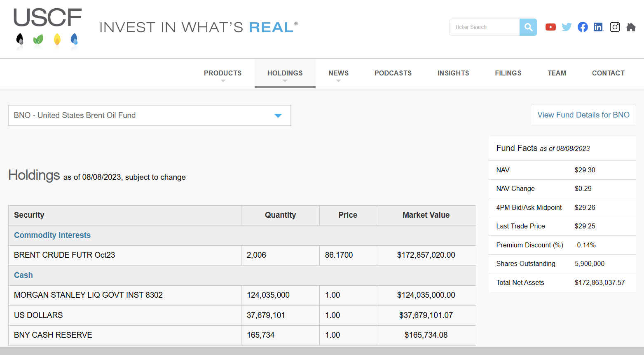The image size is (644, 355).
Task: Click the Invest In What's Real tagline
Action: point(199,27)
